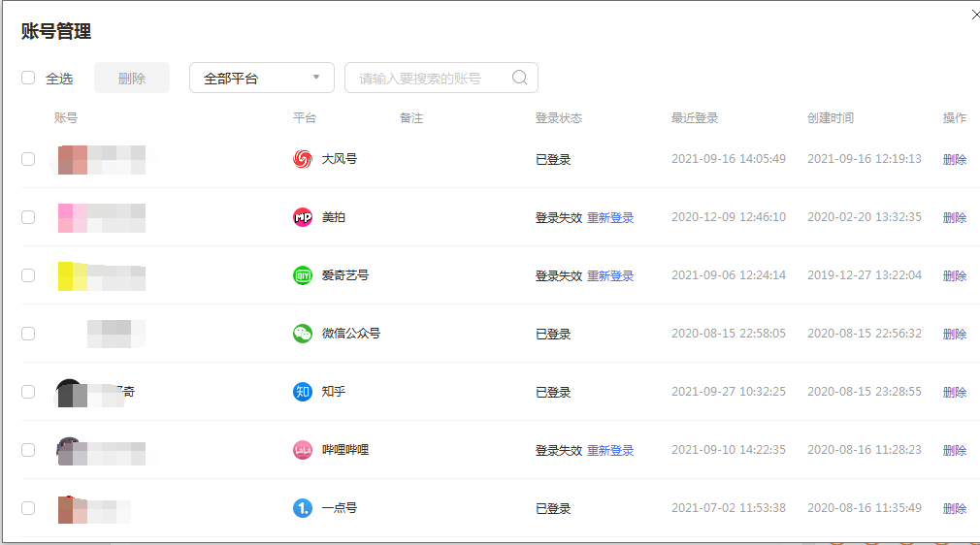Viewport: 980px width, 545px height.
Task: Click last login 2021-07-02 11:53:38
Action: [729, 507]
